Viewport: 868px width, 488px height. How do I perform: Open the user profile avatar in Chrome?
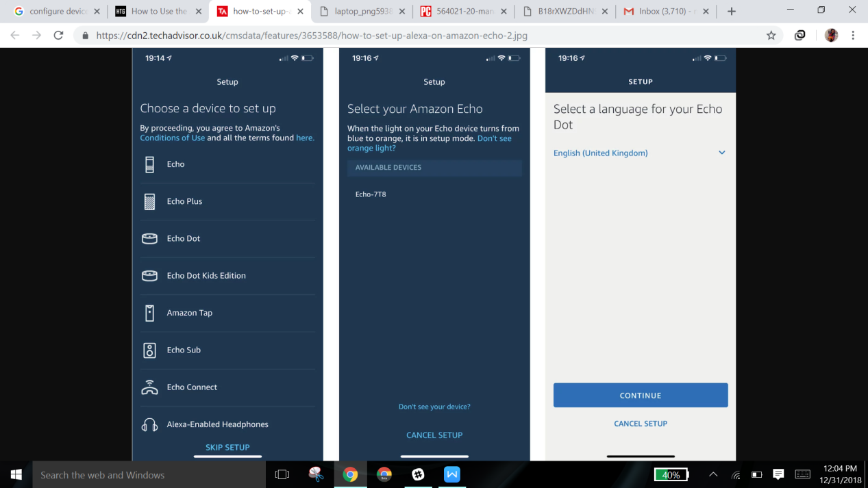[831, 36]
